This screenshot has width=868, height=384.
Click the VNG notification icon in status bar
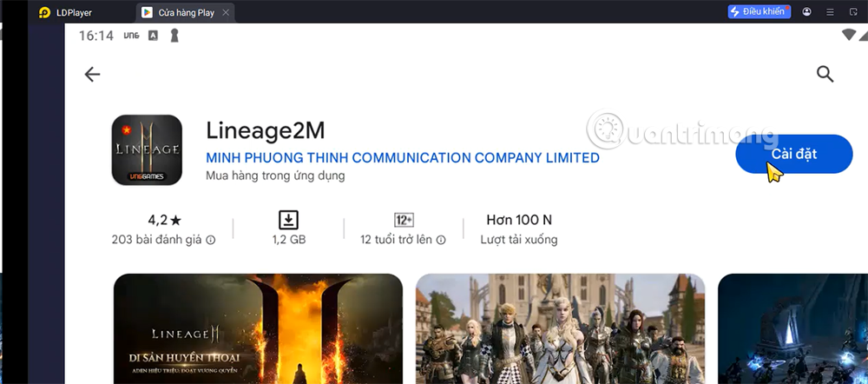tap(131, 36)
